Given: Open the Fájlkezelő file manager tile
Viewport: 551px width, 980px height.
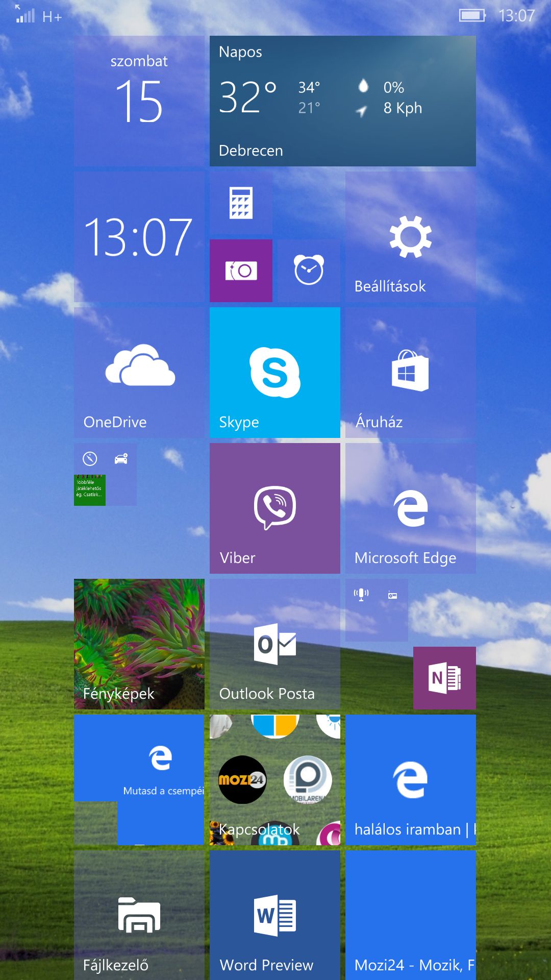Looking at the screenshot, I should point(139,915).
